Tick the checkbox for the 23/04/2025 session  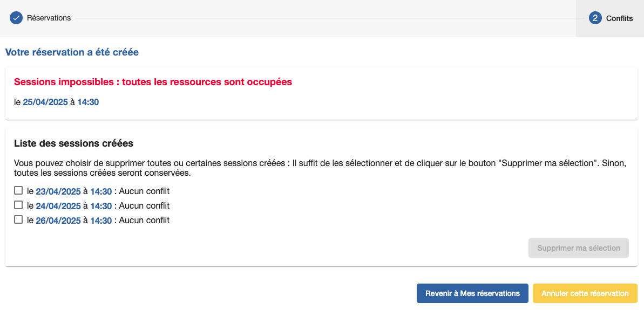[18, 191]
